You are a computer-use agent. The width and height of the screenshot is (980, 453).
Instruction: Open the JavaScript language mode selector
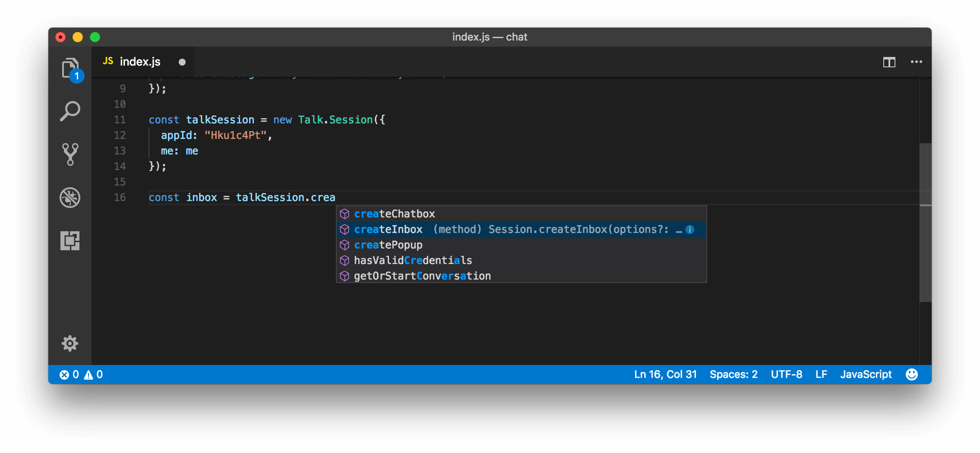[866, 374]
